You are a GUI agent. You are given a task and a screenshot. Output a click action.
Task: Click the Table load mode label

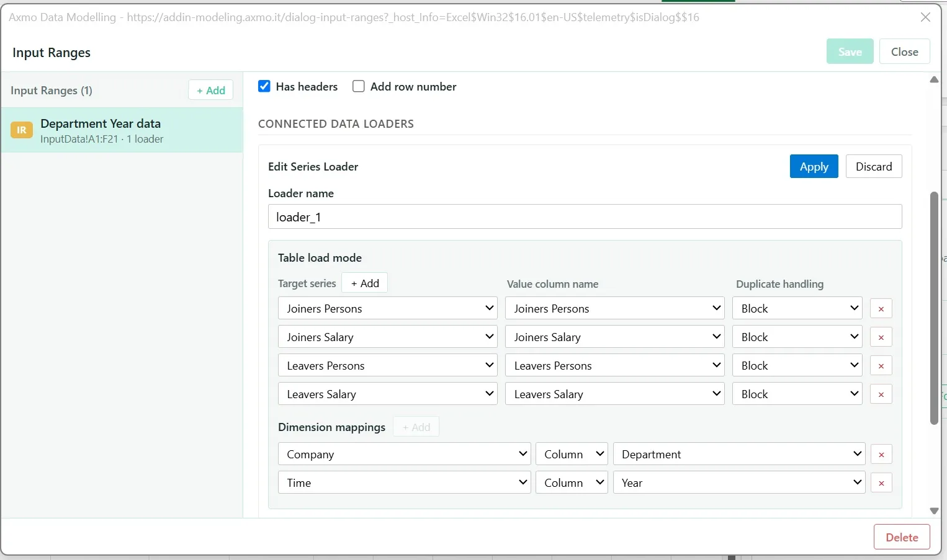click(x=320, y=257)
